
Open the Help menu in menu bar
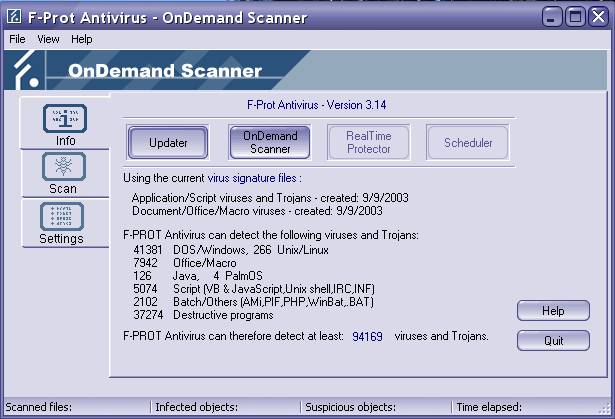point(81,39)
